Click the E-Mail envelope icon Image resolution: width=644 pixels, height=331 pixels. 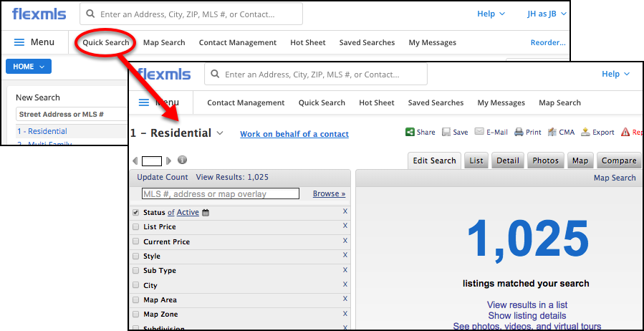[479, 133]
